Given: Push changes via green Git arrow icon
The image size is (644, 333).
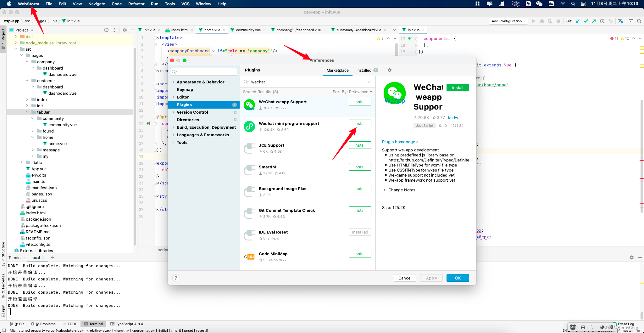Looking at the screenshot, I should tap(594, 21).
